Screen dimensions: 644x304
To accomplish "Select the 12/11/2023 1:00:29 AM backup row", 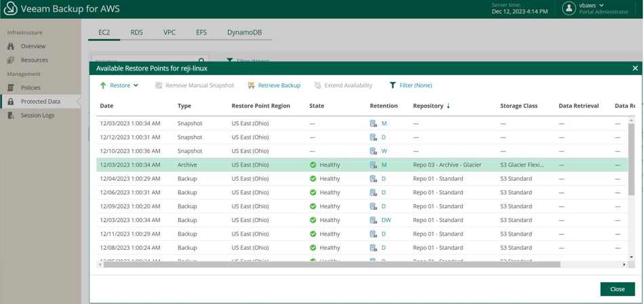I will point(362,234).
